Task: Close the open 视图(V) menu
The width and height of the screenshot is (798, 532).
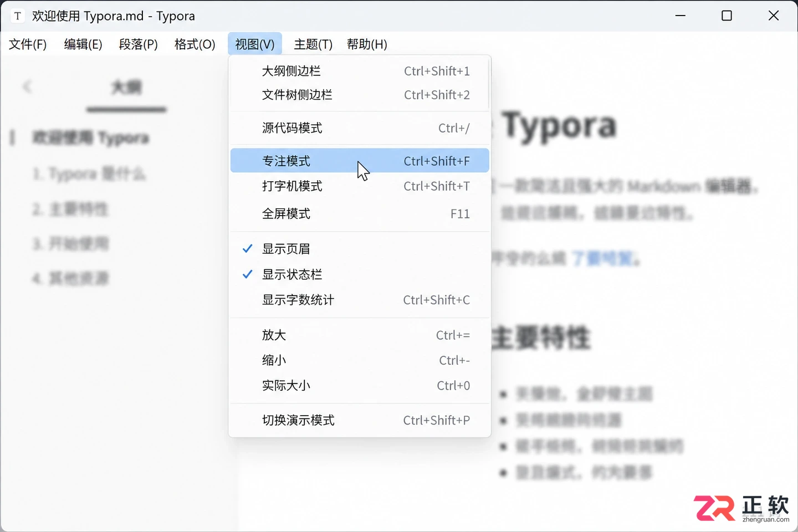Action: pyautogui.click(x=255, y=44)
